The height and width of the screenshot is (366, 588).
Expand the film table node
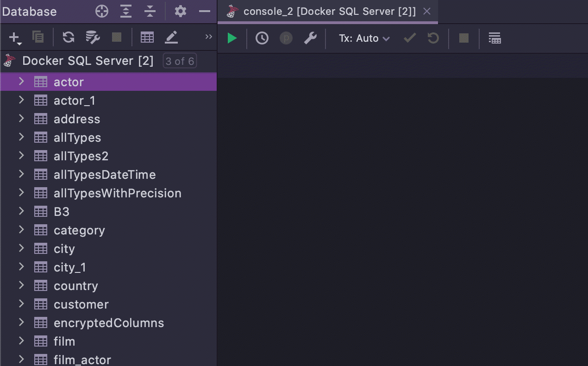point(21,341)
